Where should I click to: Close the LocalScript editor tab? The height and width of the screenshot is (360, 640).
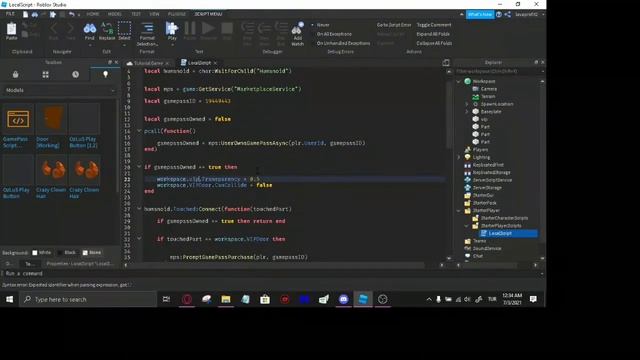click(216, 63)
